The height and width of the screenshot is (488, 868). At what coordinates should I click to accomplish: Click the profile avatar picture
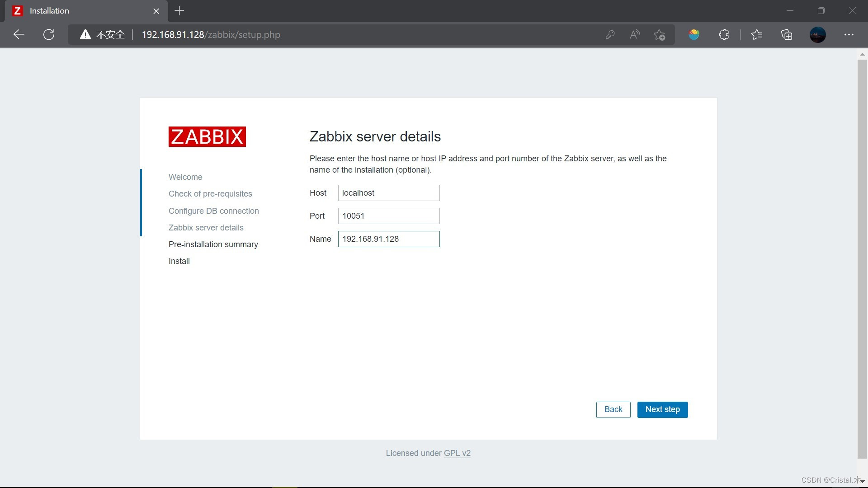817,34
